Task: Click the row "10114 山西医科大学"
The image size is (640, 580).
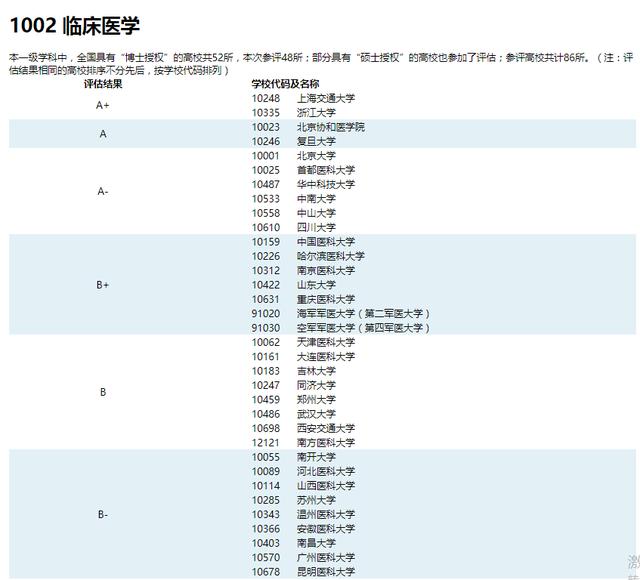Action: pyautogui.click(x=303, y=486)
